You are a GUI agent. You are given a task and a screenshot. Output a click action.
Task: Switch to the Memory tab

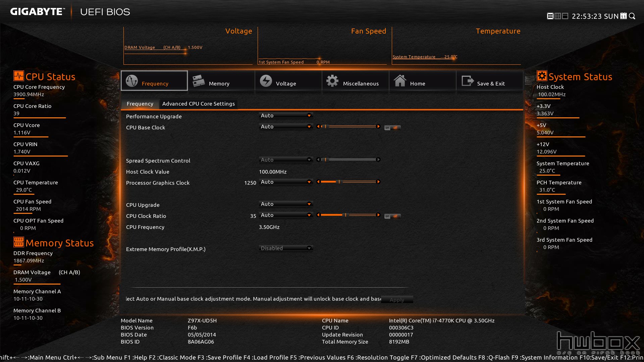click(221, 80)
